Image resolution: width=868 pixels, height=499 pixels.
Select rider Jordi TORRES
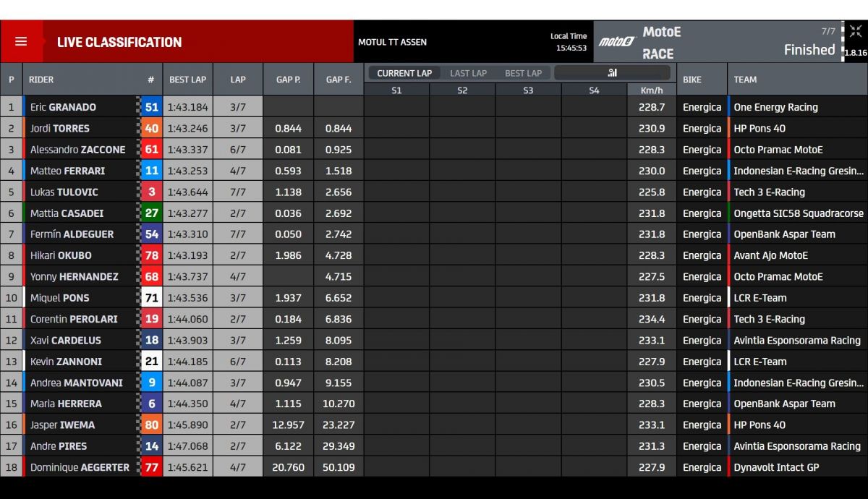60,128
